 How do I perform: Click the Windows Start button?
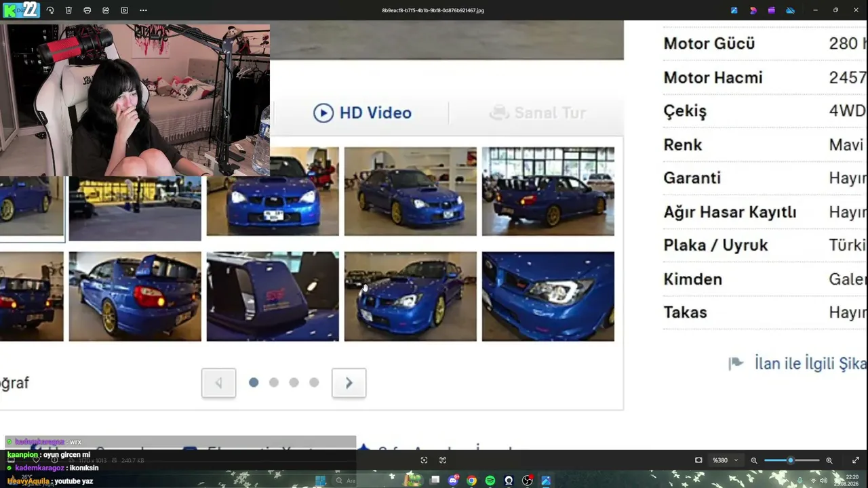[x=321, y=481]
